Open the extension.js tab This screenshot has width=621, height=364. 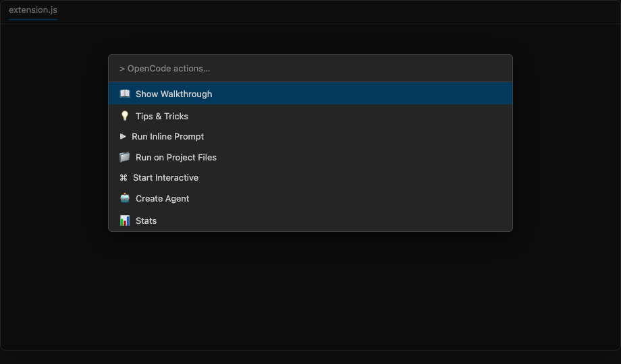tap(33, 10)
